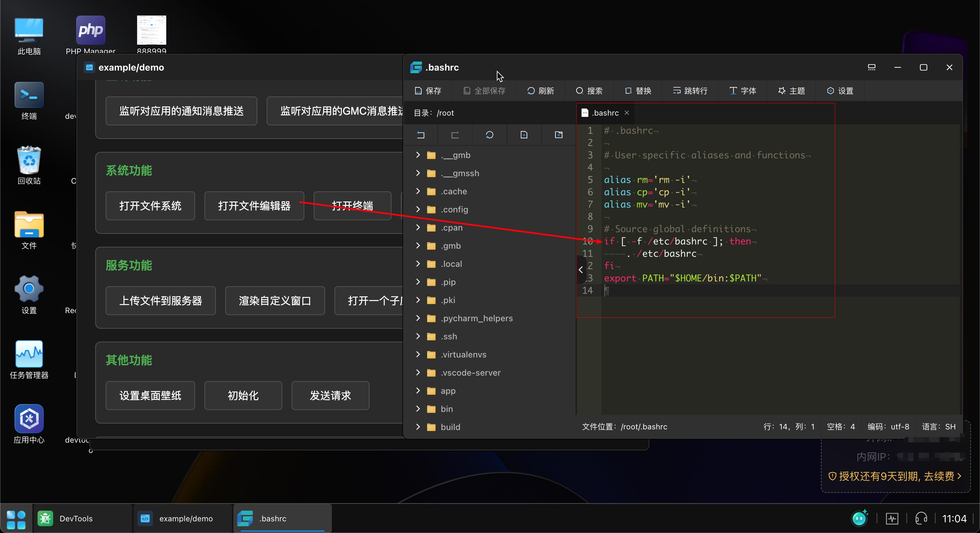Click 打开文件编辑器 button in demo window
This screenshot has width=980, height=533.
pos(254,206)
